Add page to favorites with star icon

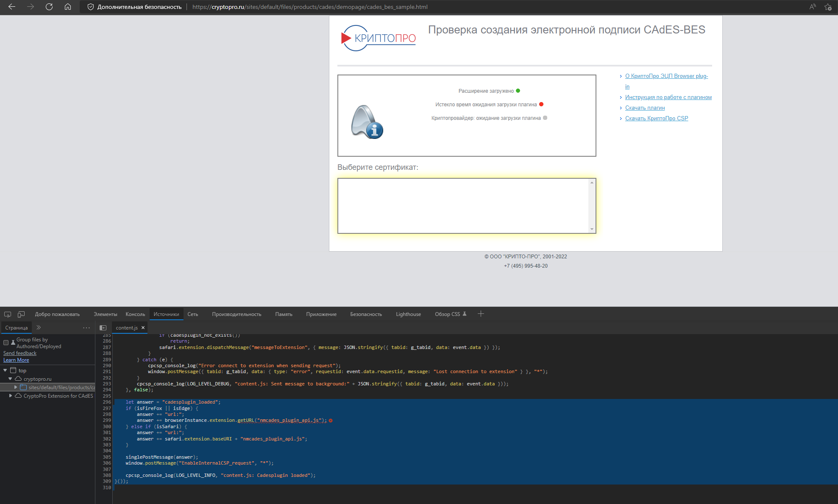(828, 7)
